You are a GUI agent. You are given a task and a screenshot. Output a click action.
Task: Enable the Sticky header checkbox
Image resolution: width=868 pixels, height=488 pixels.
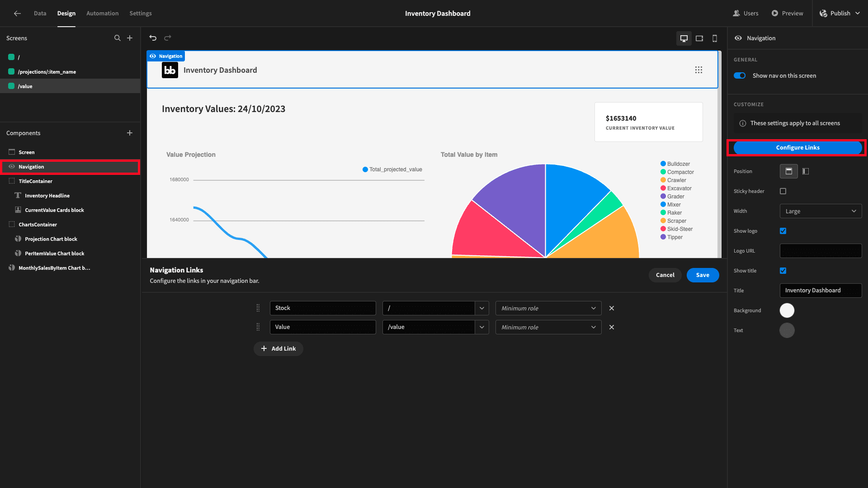pyautogui.click(x=783, y=191)
